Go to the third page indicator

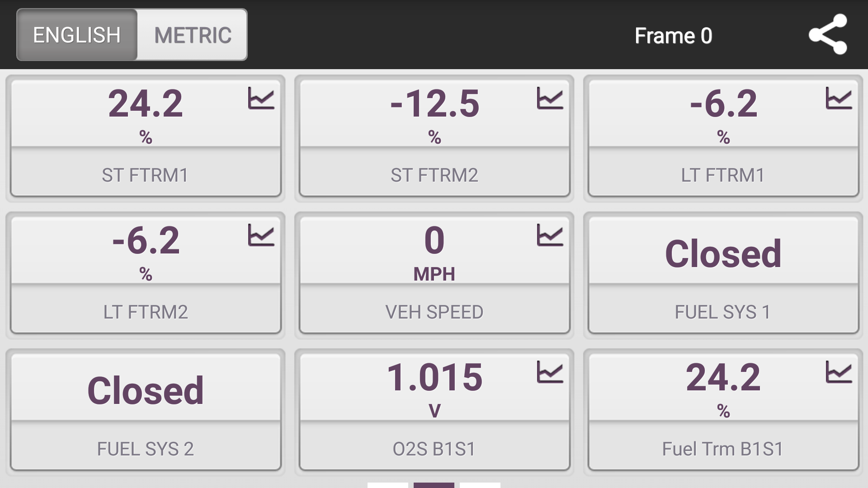tap(480, 485)
